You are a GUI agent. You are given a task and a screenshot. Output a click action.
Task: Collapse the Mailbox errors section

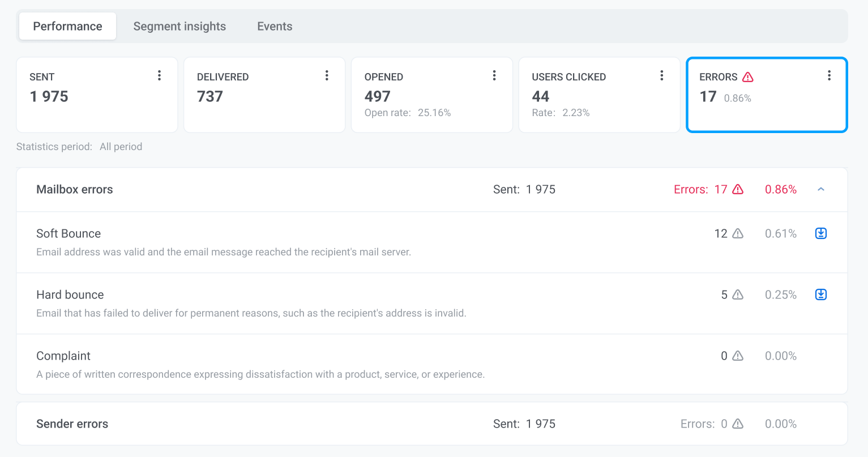point(820,190)
